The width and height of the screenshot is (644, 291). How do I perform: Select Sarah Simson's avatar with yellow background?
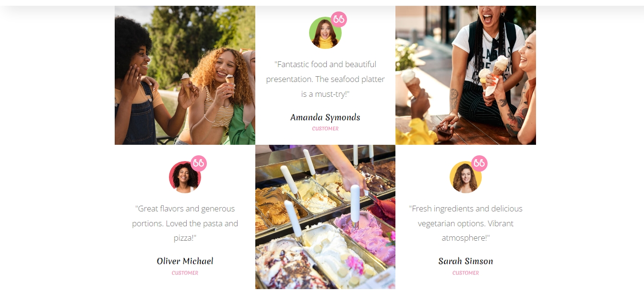pos(466,177)
